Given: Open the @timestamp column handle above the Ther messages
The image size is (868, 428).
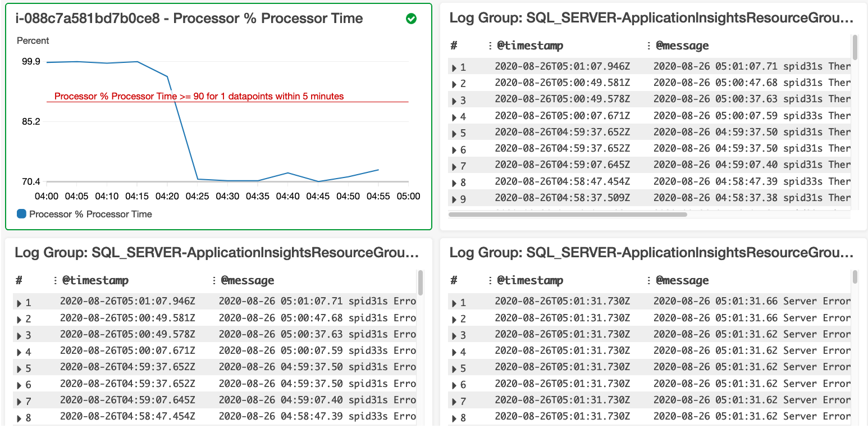Looking at the screenshot, I should (x=490, y=45).
